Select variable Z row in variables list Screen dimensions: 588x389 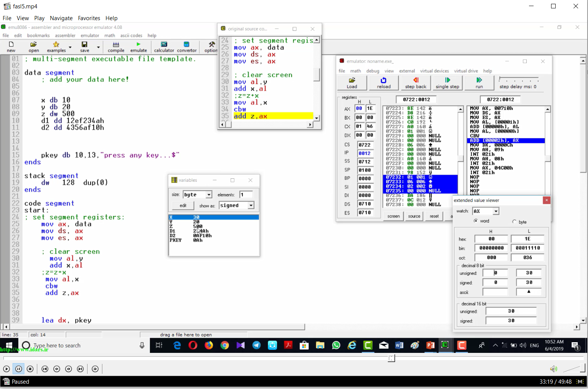click(x=214, y=226)
